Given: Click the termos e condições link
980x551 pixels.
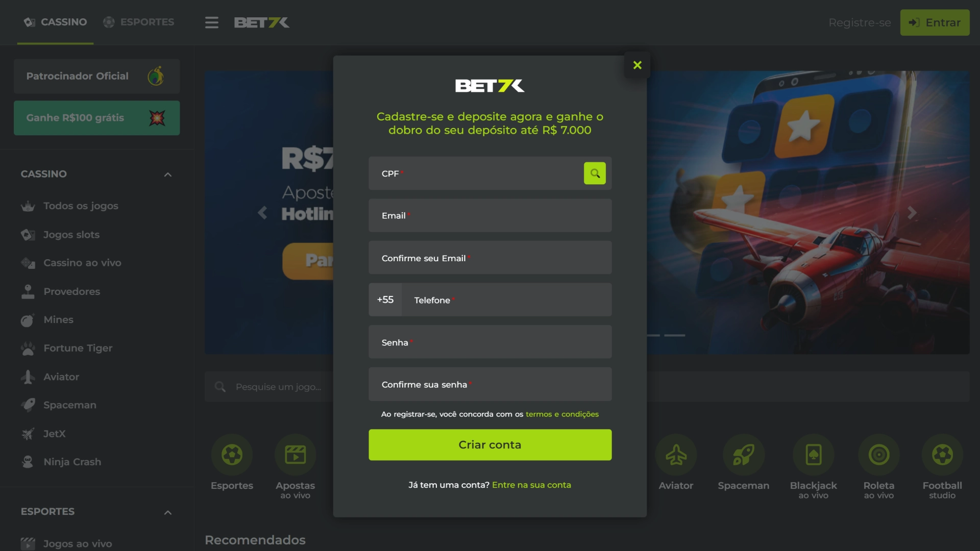Looking at the screenshot, I should 561,414.
